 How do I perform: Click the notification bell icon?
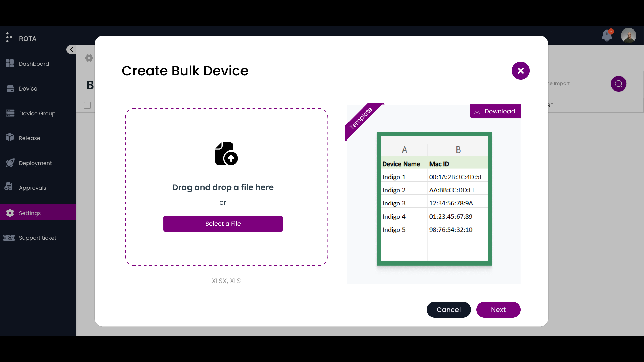coord(606,35)
